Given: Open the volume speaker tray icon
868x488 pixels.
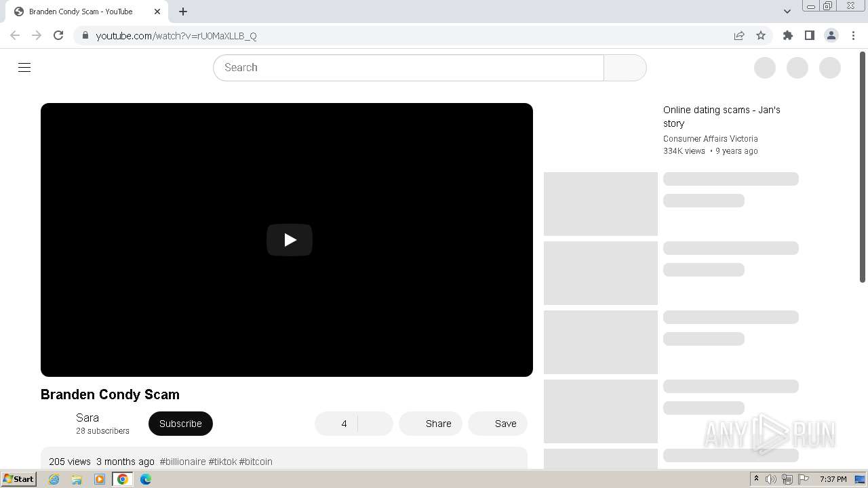Looking at the screenshot, I should click(x=771, y=479).
